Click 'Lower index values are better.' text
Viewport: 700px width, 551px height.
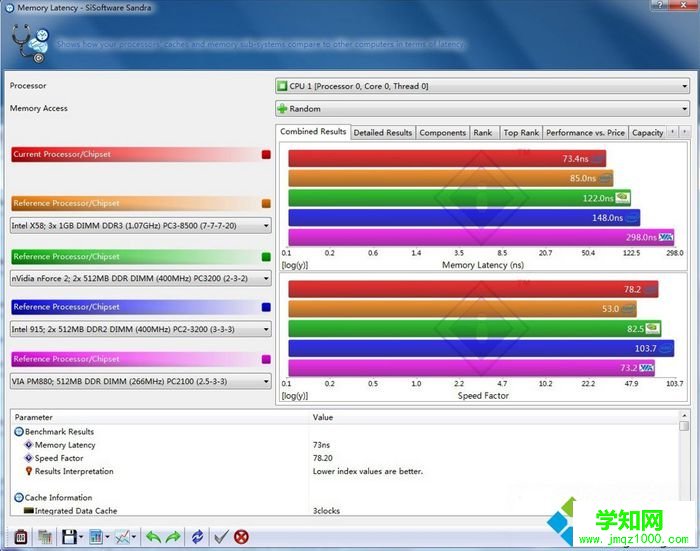368,471
